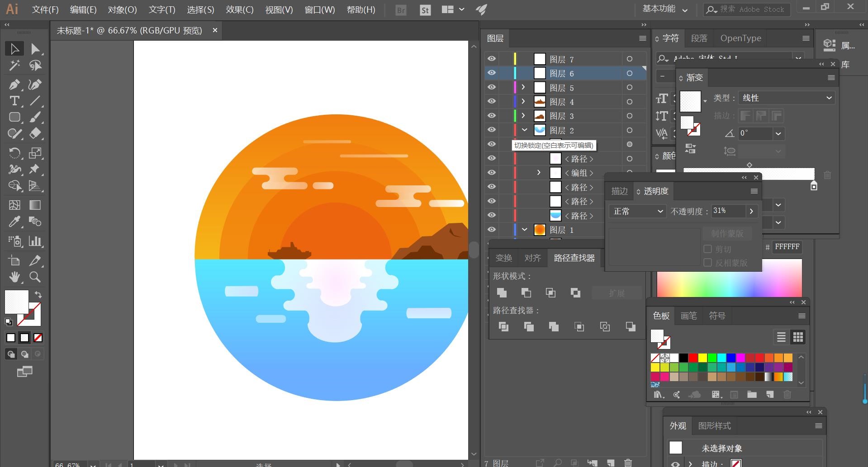Enable the 剪切 checkbox
This screenshot has height=467, width=868.
pyautogui.click(x=708, y=249)
